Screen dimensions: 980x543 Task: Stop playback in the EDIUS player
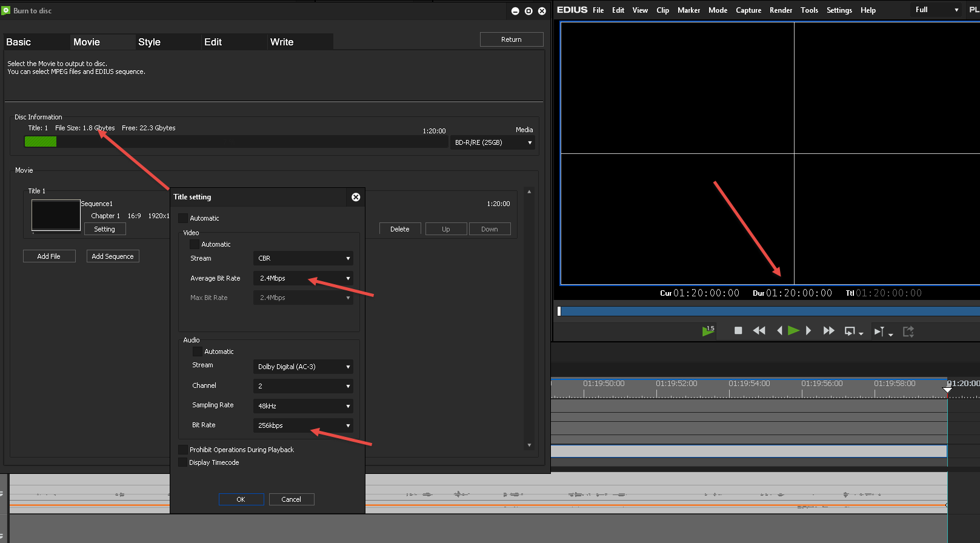coord(738,331)
